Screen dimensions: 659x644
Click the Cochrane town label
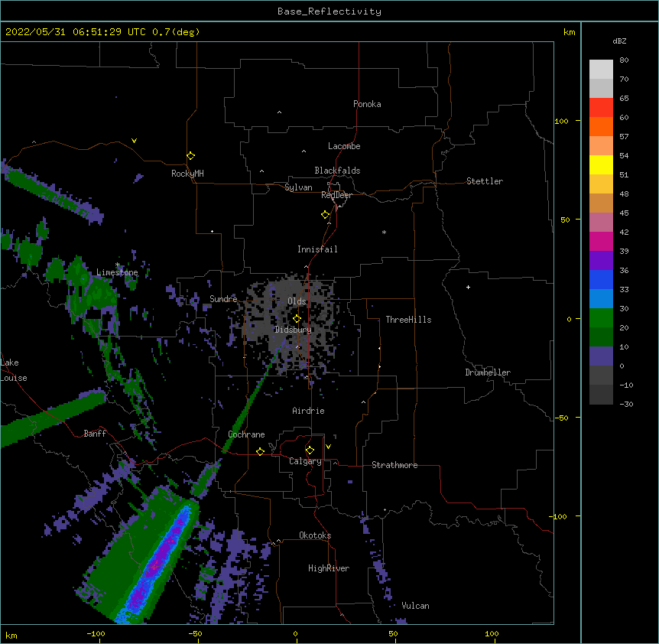tap(246, 434)
